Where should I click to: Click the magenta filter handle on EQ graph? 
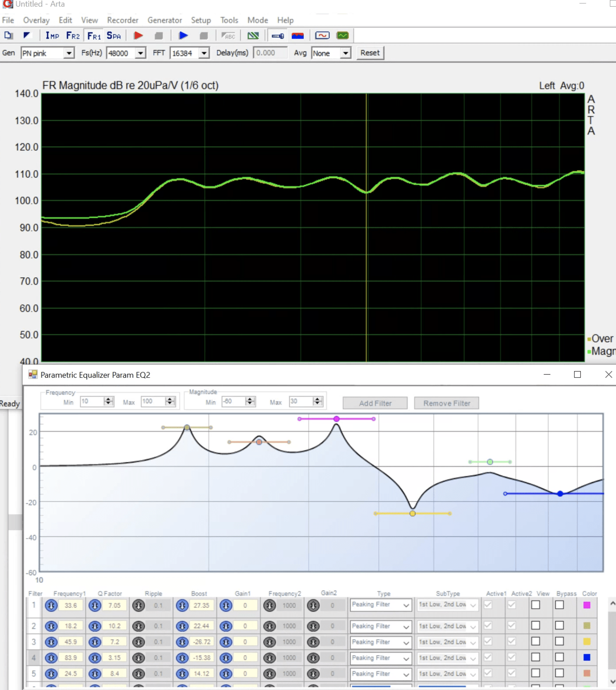coord(337,419)
